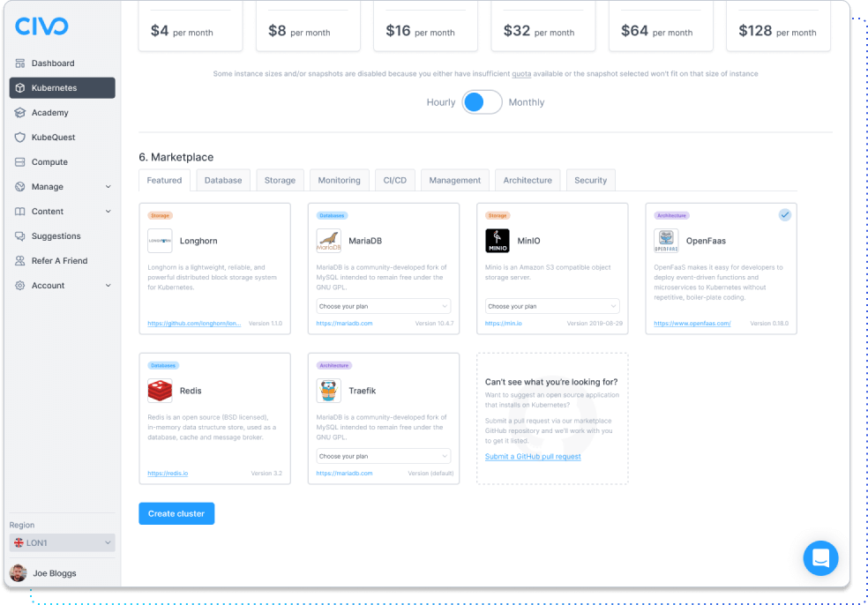Click the Hourly label
The height and width of the screenshot is (605, 868).
pyautogui.click(x=441, y=102)
